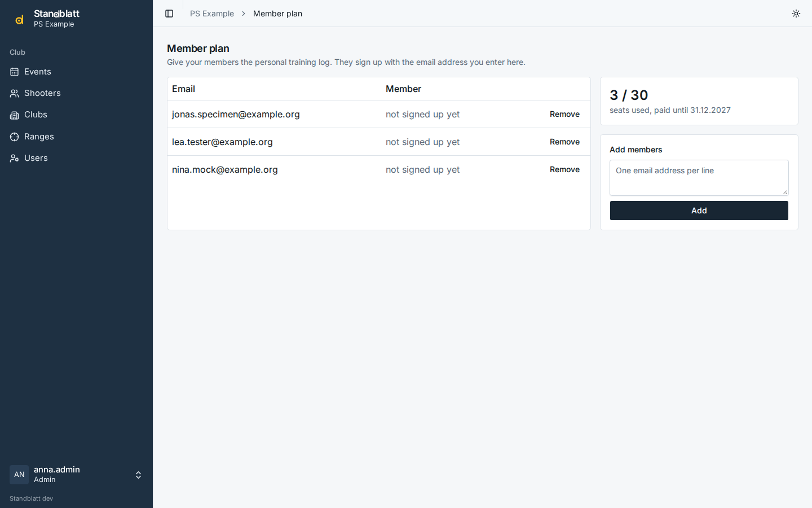Click the Users icon in sidebar
The image size is (812, 508).
(15, 158)
